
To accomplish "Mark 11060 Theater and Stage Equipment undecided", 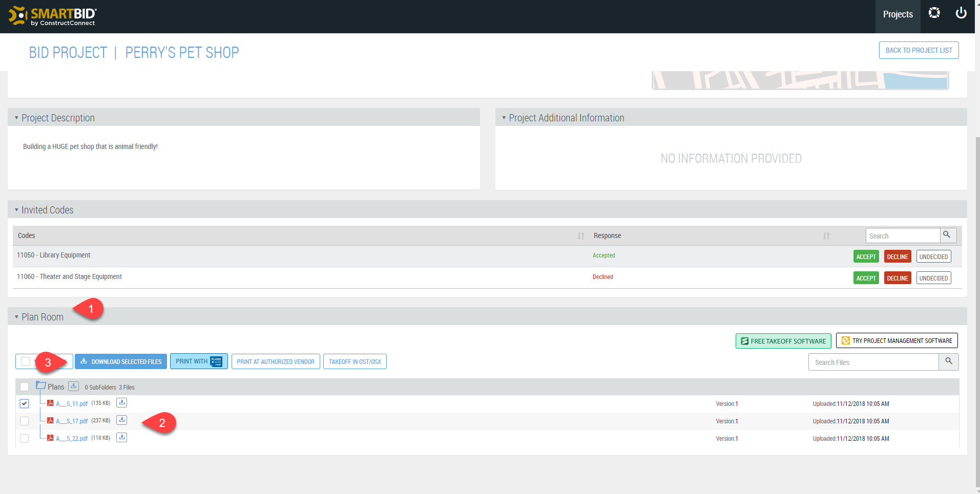I will 933,278.
